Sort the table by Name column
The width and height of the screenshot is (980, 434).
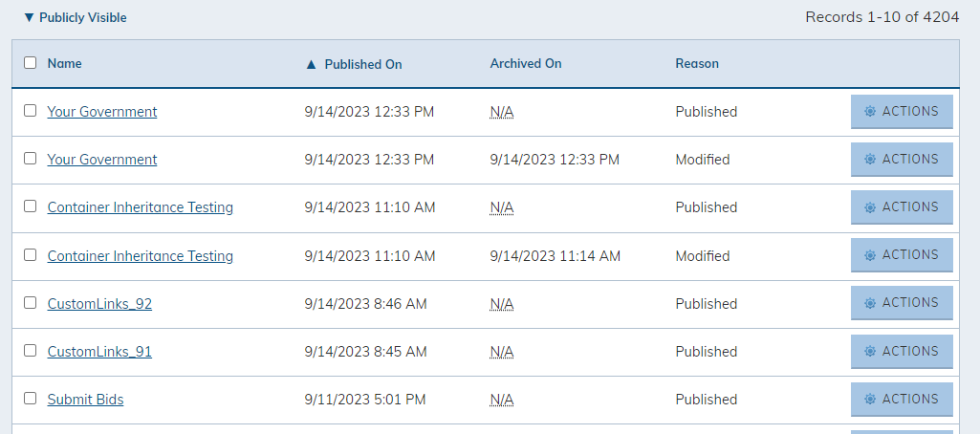click(x=64, y=63)
